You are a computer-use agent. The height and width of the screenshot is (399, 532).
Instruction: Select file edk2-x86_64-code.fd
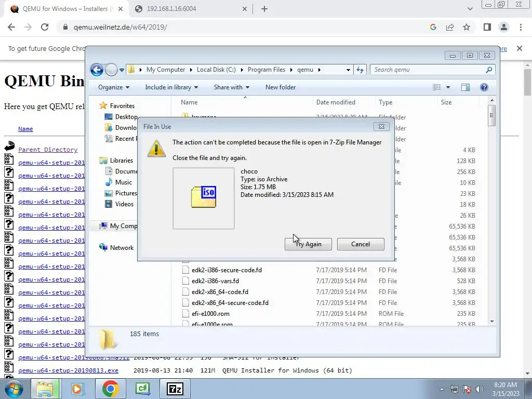(220, 292)
